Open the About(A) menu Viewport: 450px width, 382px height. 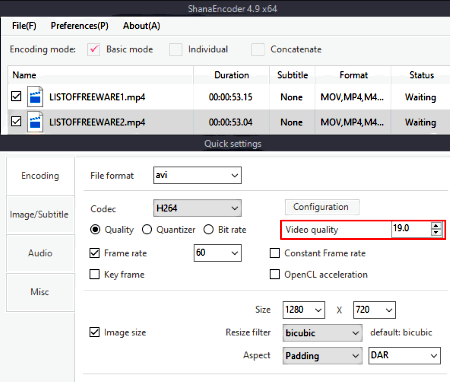coord(141,26)
